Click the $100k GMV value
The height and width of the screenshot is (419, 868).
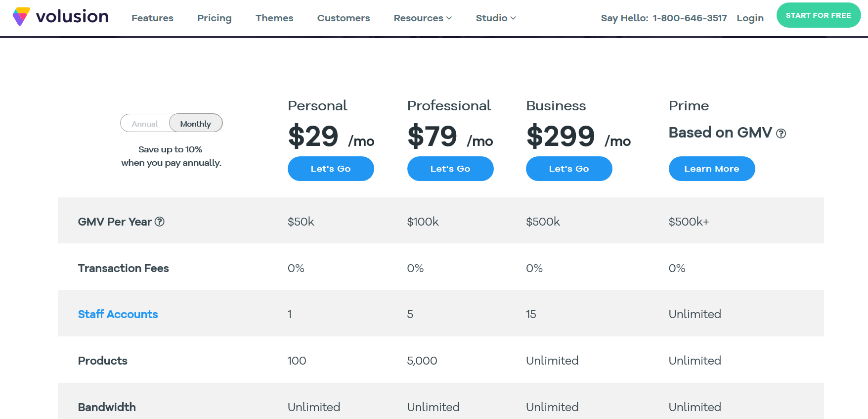423,222
